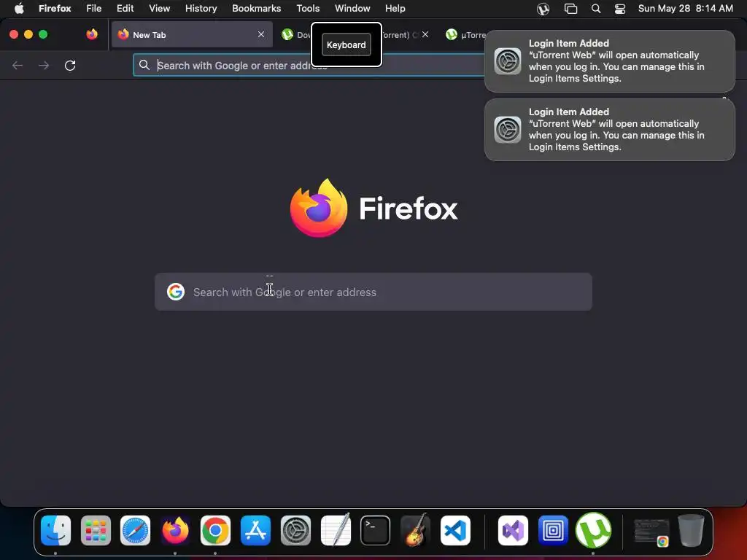Click the System Settings icon in first notification
The width and height of the screenshot is (747, 560).
(x=508, y=61)
